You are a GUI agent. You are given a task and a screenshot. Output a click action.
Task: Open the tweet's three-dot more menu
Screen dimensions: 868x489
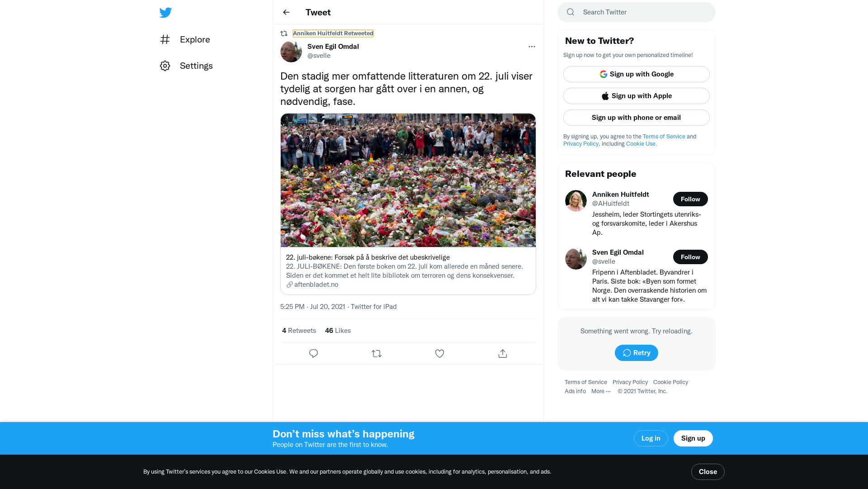click(x=532, y=47)
